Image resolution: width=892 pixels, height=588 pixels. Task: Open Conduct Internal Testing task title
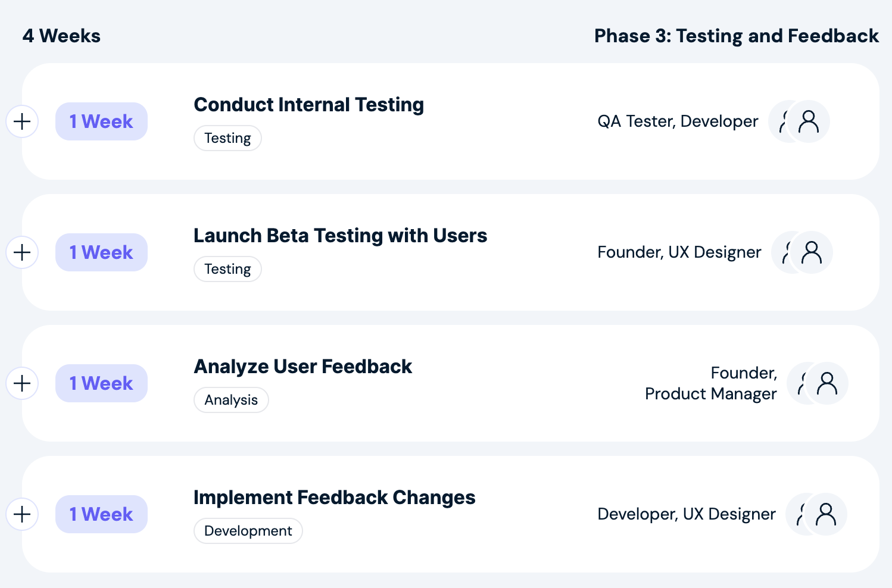(308, 105)
